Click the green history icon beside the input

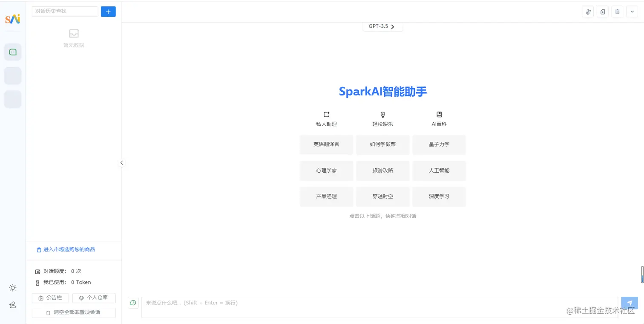click(x=133, y=303)
